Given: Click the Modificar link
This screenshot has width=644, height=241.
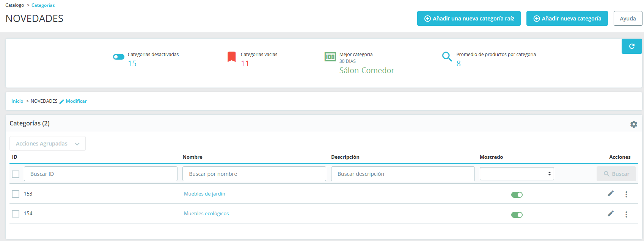Looking at the screenshot, I should tap(76, 101).
